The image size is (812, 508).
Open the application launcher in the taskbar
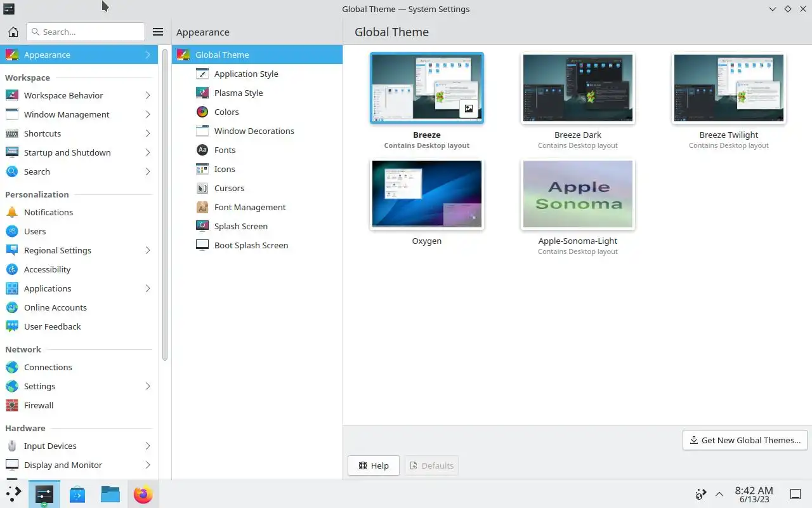pos(13,494)
